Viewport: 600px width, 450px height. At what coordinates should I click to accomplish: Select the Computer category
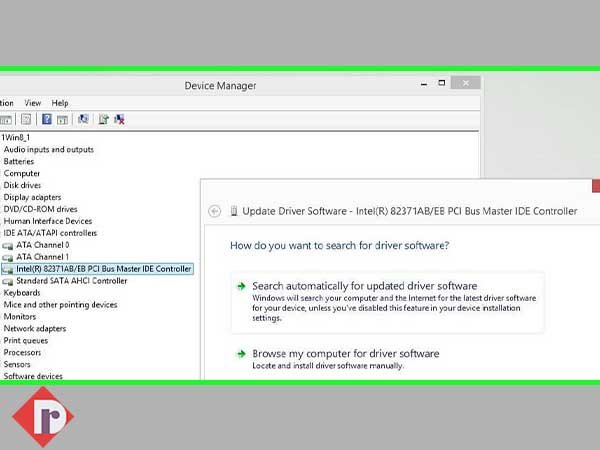tap(22, 173)
